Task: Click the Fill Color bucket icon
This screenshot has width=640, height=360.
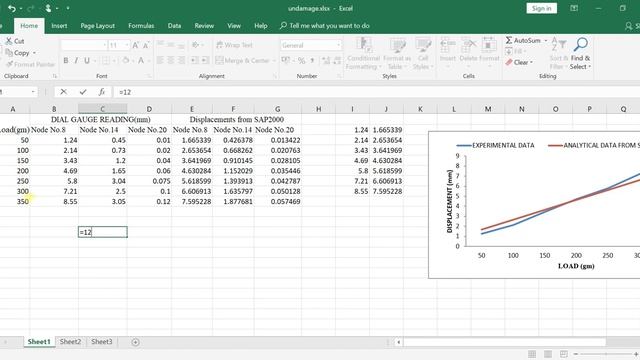Action: [x=126, y=60]
